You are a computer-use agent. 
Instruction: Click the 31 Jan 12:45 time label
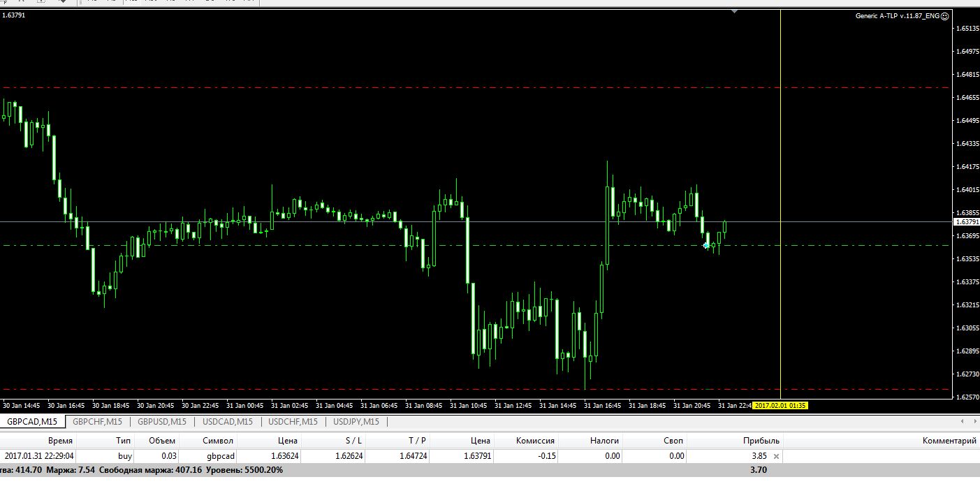[x=513, y=405]
